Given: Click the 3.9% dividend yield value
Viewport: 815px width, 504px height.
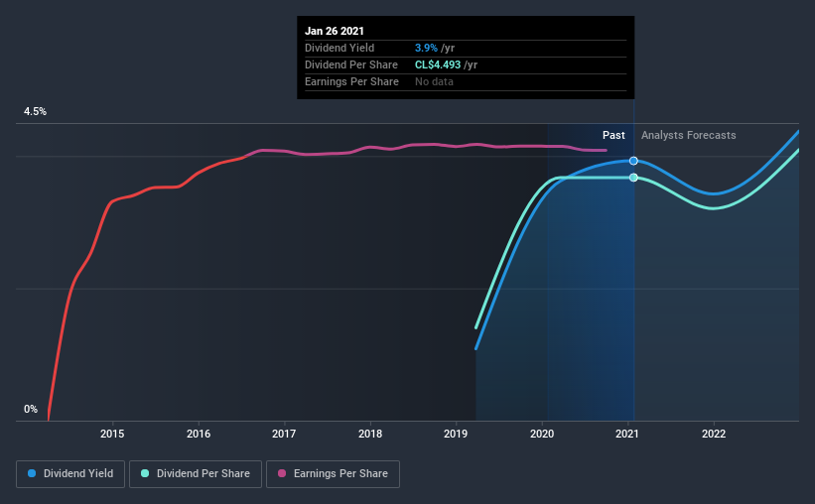Looking at the screenshot, I should click(426, 48).
